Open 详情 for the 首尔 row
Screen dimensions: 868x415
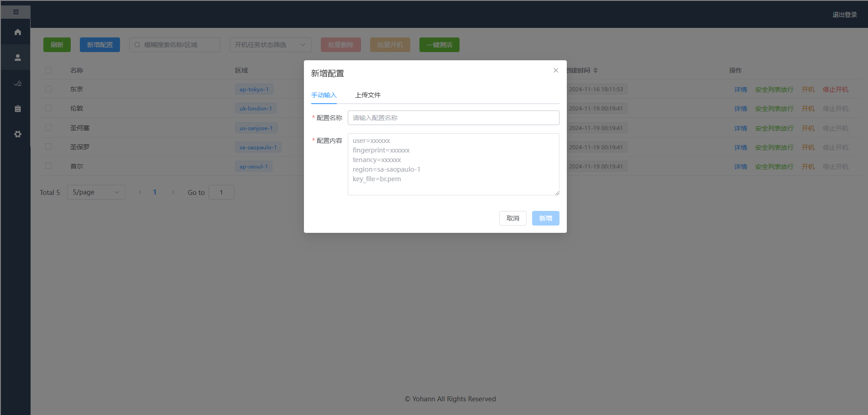tap(741, 167)
